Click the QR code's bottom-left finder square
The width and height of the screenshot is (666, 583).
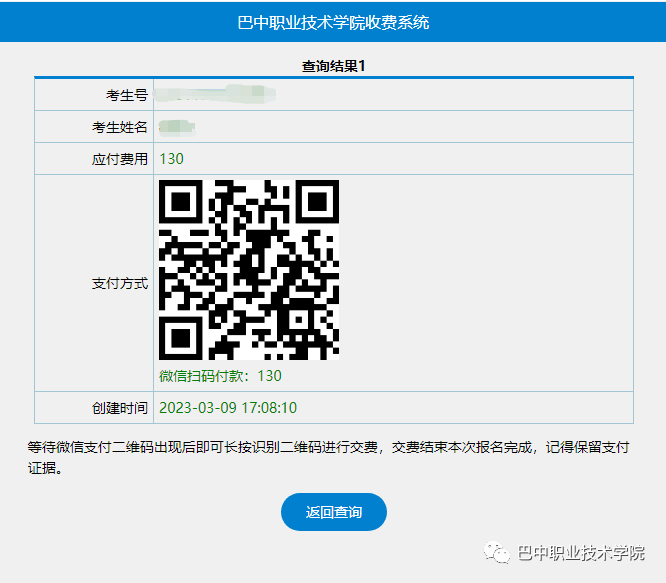click(x=181, y=338)
